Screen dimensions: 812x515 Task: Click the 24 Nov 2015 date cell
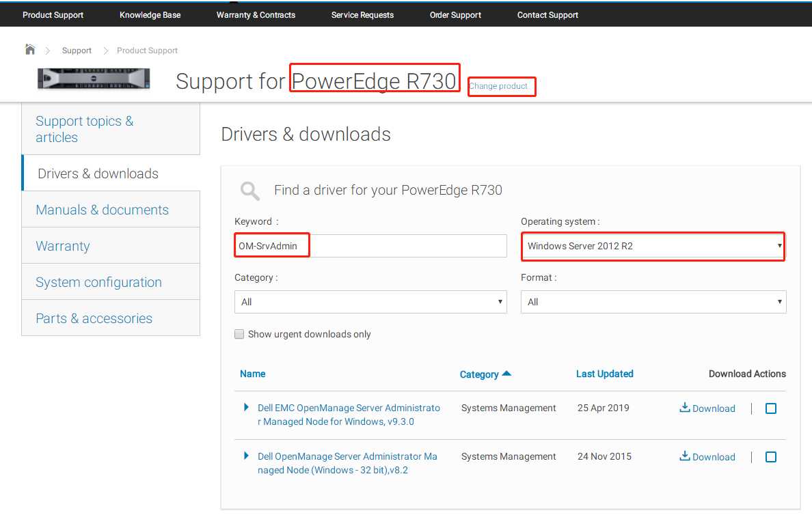click(x=604, y=456)
